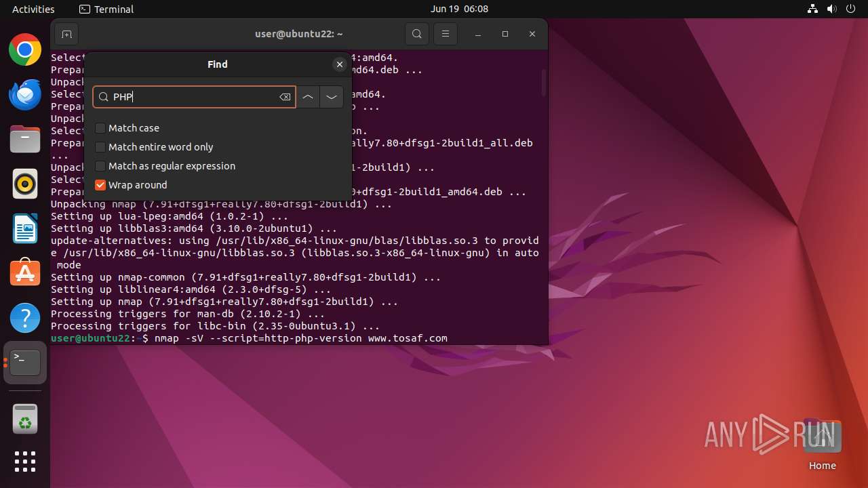The width and height of the screenshot is (868, 488).
Task: Find previous occurrence with up arrow
Action: point(308,97)
